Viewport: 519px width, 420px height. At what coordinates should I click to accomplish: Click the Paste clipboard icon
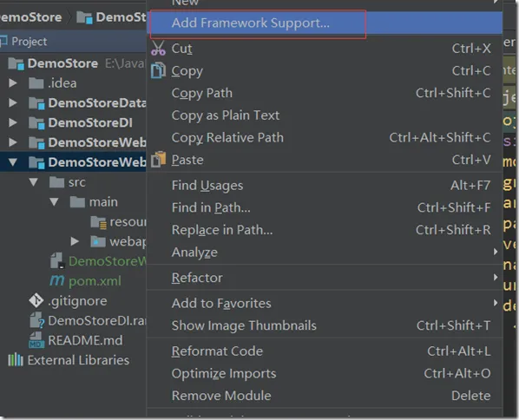pos(158,159)
